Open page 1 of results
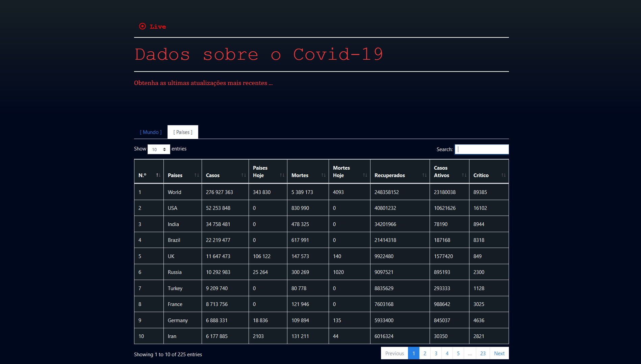 413,353
